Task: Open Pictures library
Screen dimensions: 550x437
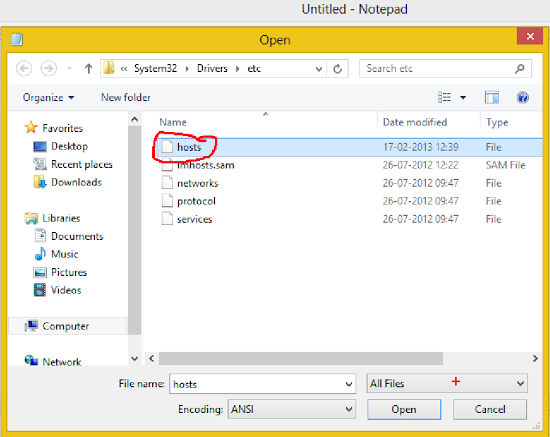Action: tap(60, 272)
